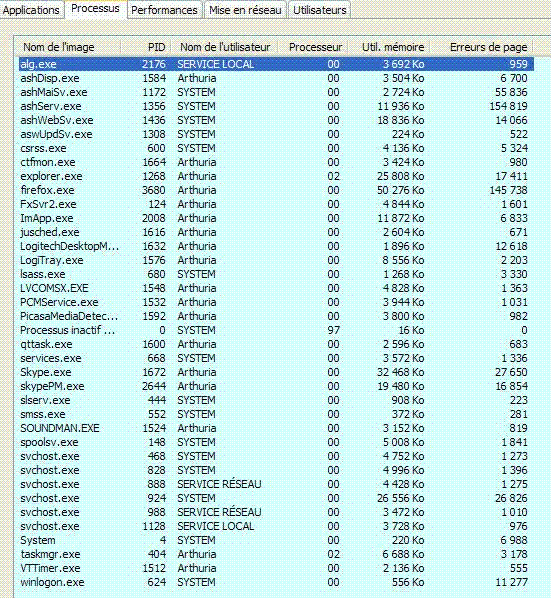Switch to the Applications tab
This screenshot has width=551, height=598.
31,10
